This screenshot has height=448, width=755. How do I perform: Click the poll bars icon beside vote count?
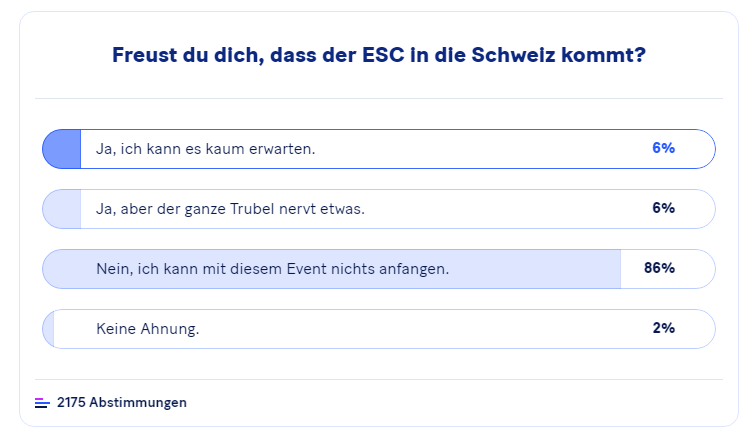point(42,403)
